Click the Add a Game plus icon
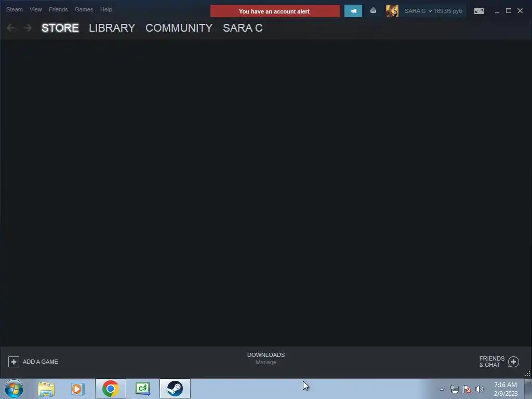 pyautogui.click(x=14, y=362)
